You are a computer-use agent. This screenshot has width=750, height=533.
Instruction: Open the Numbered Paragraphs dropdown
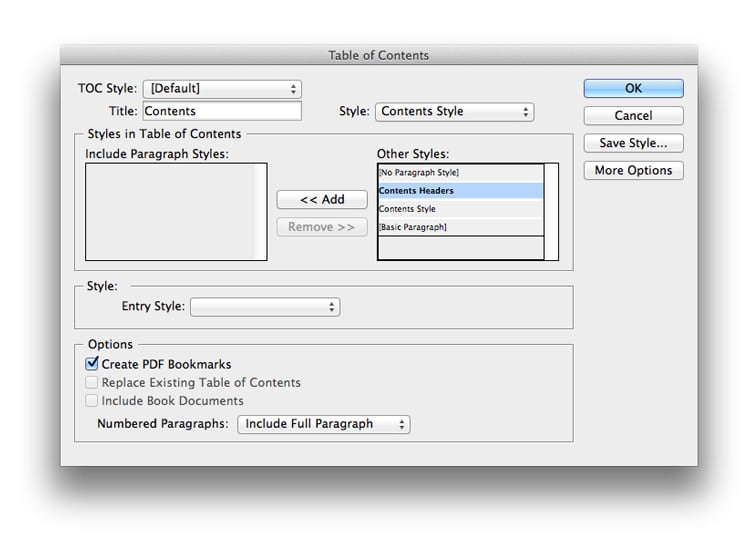pos(324,424)
